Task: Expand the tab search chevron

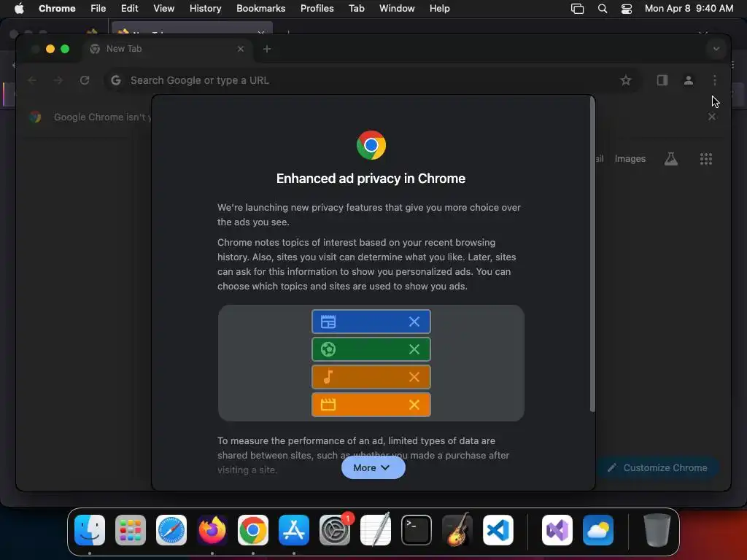Action: click(716, 49)
